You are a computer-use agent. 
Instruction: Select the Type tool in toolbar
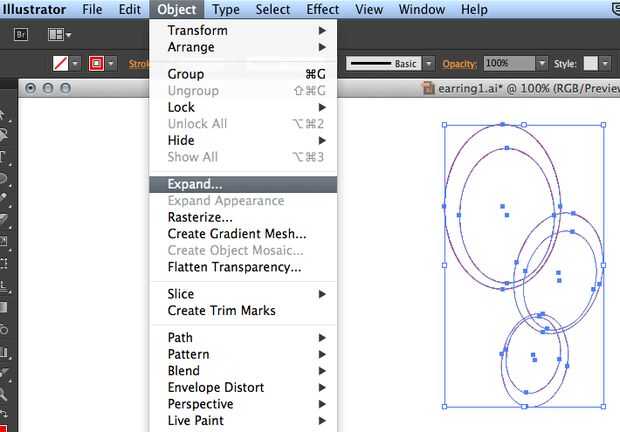click(x=3, y=157)
